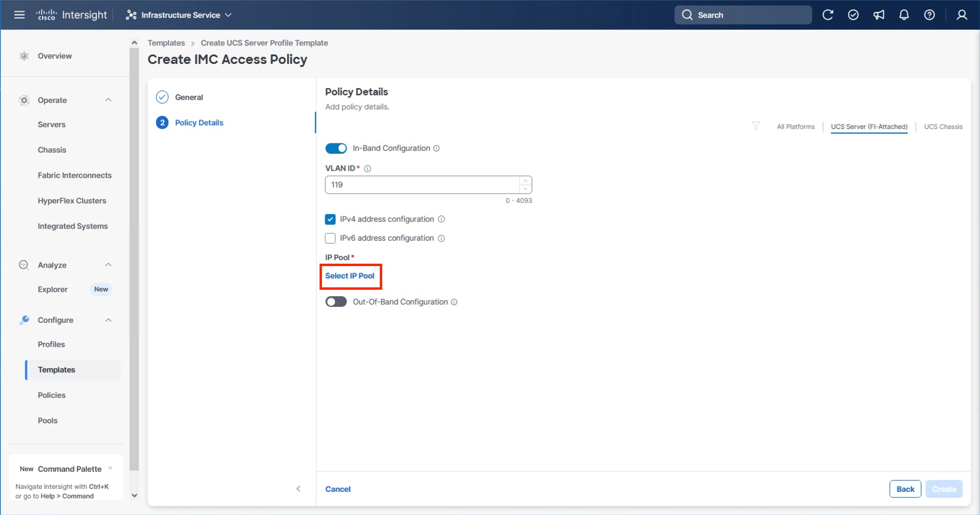980x515 pixels.
Task: Open the notifications bell
Action: coord(904,15)
